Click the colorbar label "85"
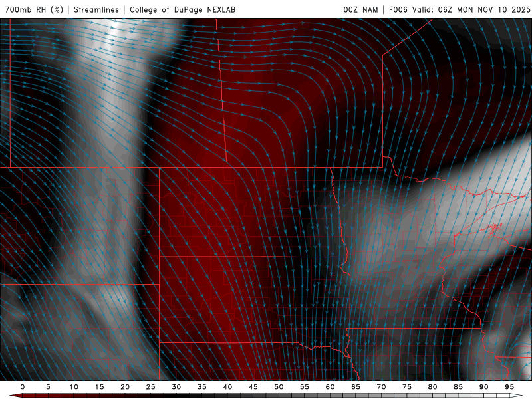 click(458, 387)
